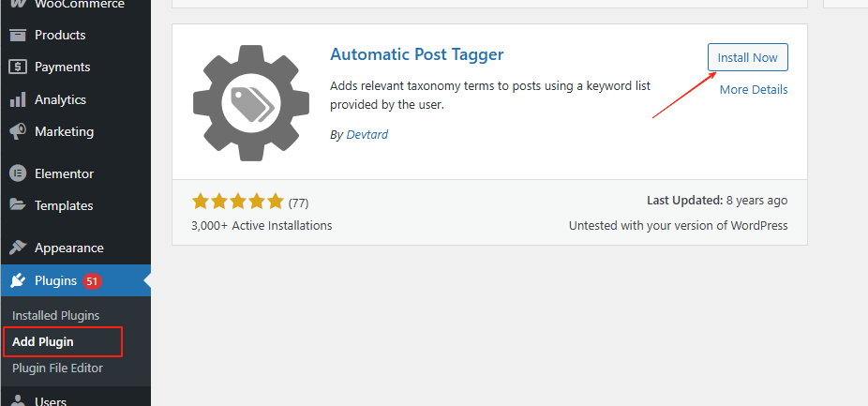The height and width of the screenshot is (406, 868).
Task: Open Plugin File Editor submenu item
Action: [x=57, y=368]
